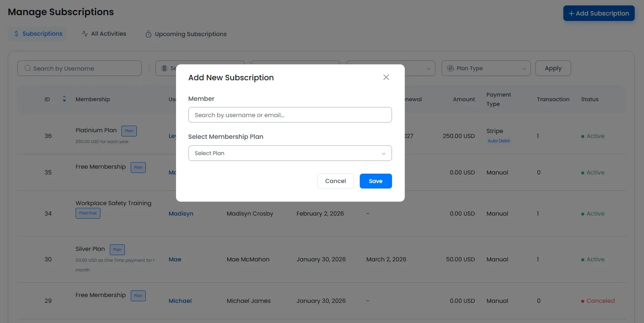Click the Paid Post badge
This screenshot has width=644, height=323.
click(x=88, y=213)
